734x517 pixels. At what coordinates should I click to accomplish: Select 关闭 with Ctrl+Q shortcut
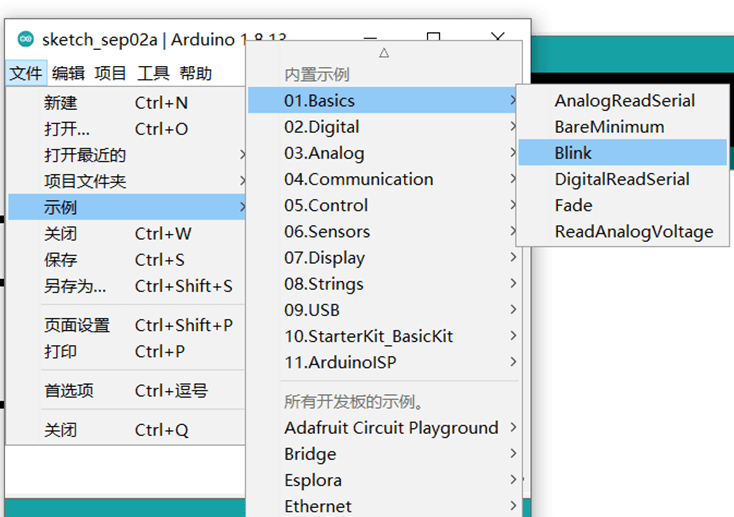pos(126,430)
